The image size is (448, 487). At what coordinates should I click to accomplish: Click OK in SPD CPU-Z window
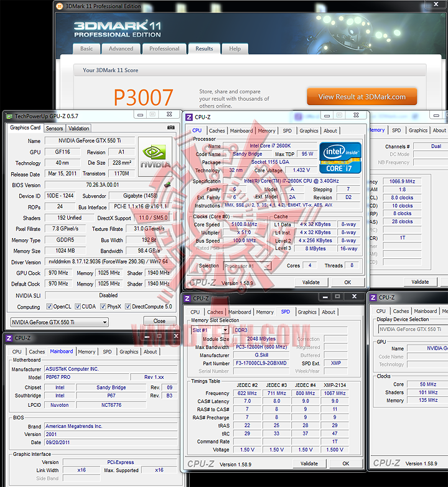(x=346, y=463)
